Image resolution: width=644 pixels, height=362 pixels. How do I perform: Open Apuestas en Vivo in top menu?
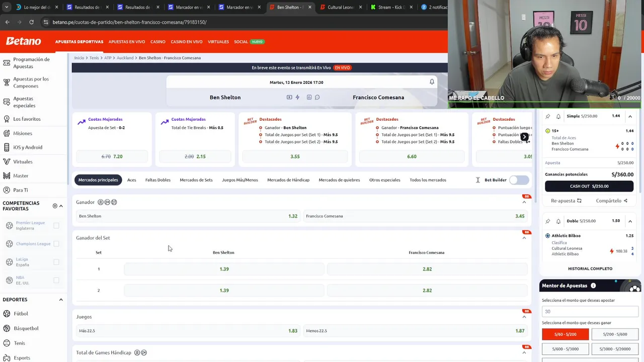pos(127,42)
